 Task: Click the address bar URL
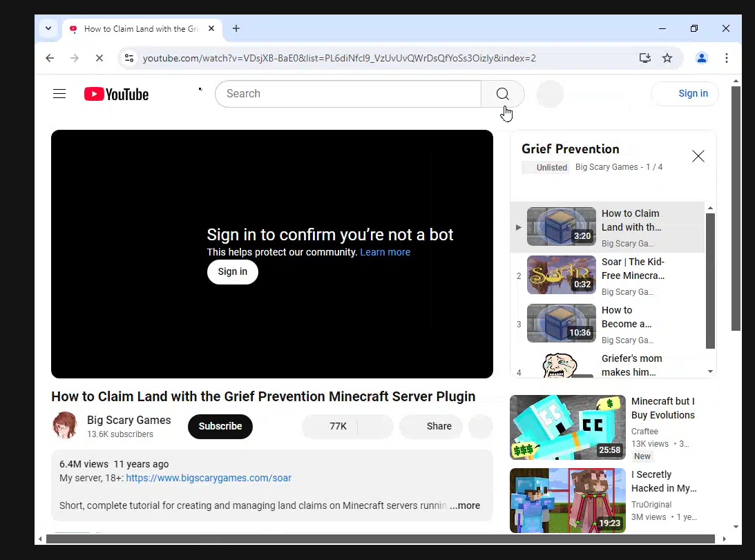(339, 58)
